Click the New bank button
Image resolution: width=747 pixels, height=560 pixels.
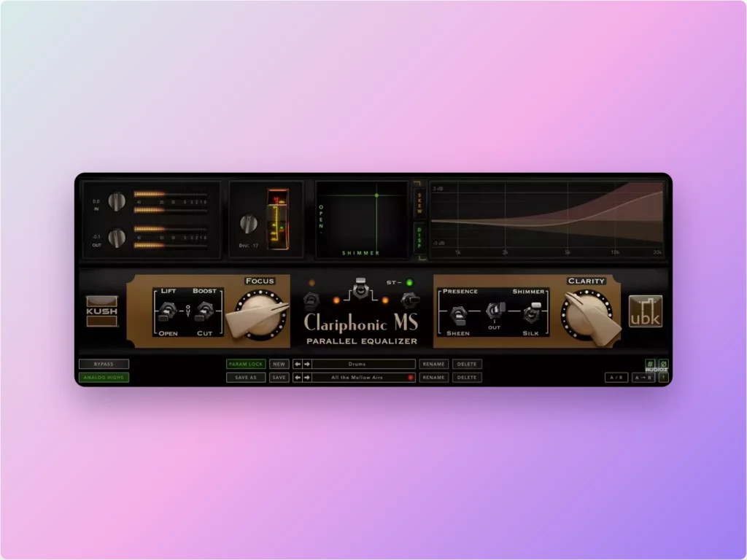pyautogui.click(x=279, y=365)
